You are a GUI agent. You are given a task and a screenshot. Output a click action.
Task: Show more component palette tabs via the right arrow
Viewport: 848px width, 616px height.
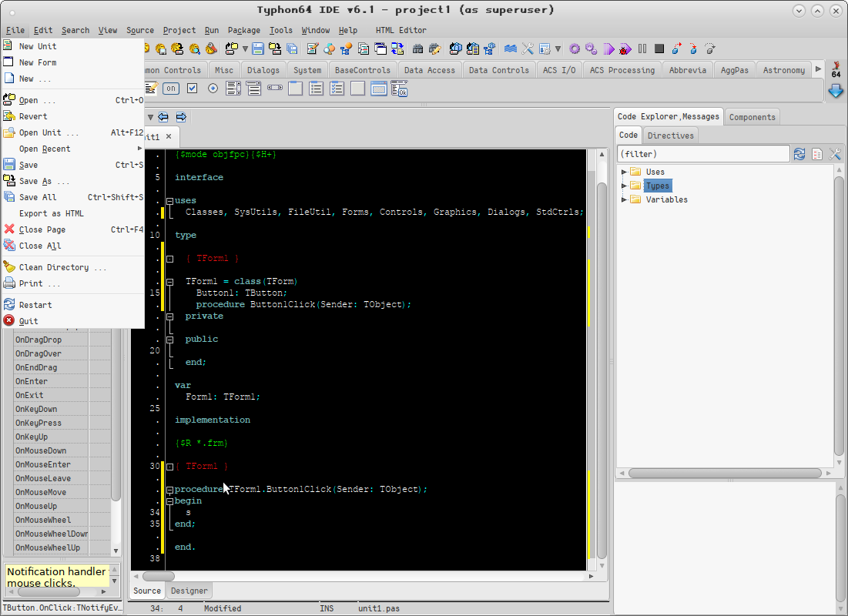818,69
